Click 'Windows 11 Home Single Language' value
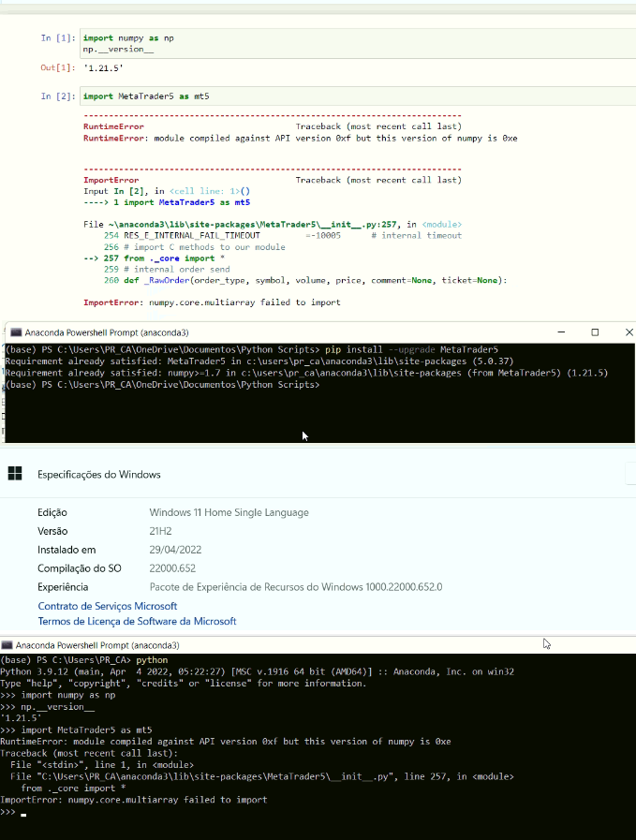636x840 pixels. click(x=229, y=512)
